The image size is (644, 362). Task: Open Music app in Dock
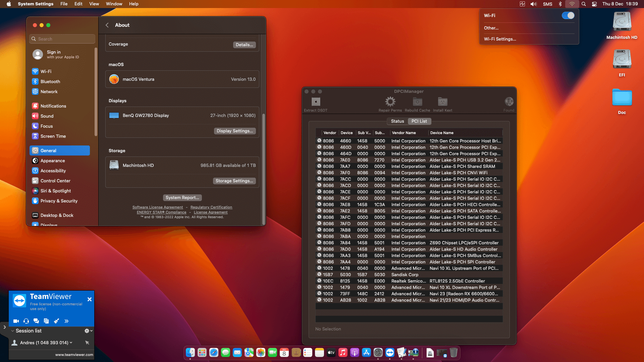(343, 353)
